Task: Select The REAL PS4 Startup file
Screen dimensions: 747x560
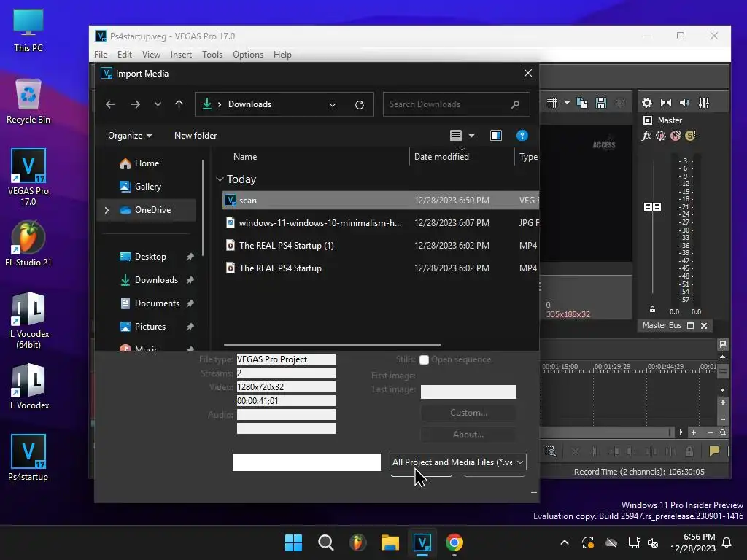Action: tap(380, 268)
